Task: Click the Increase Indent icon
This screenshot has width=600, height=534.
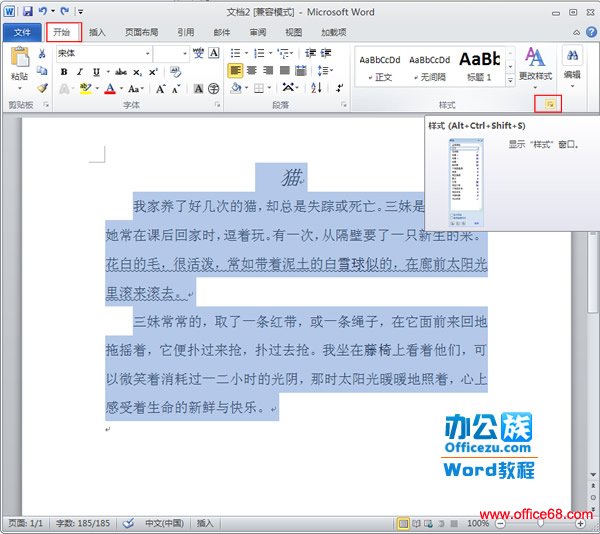Action: pos(326,53)
